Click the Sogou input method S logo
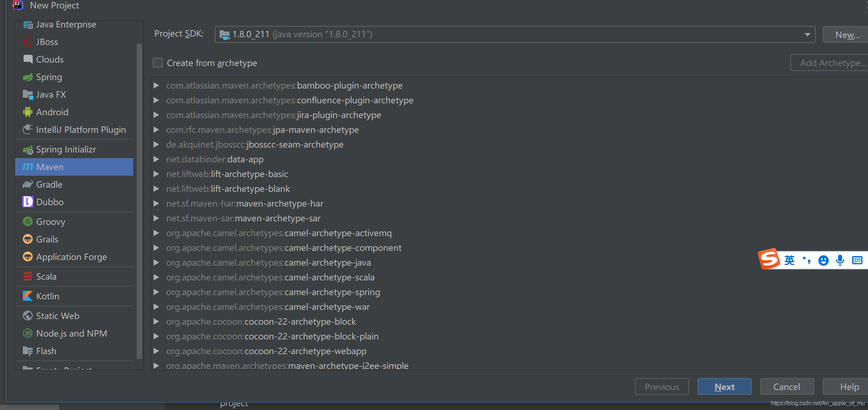Image resolution: width=868 pixels, height=410 pixels. (x=769, y=259)
